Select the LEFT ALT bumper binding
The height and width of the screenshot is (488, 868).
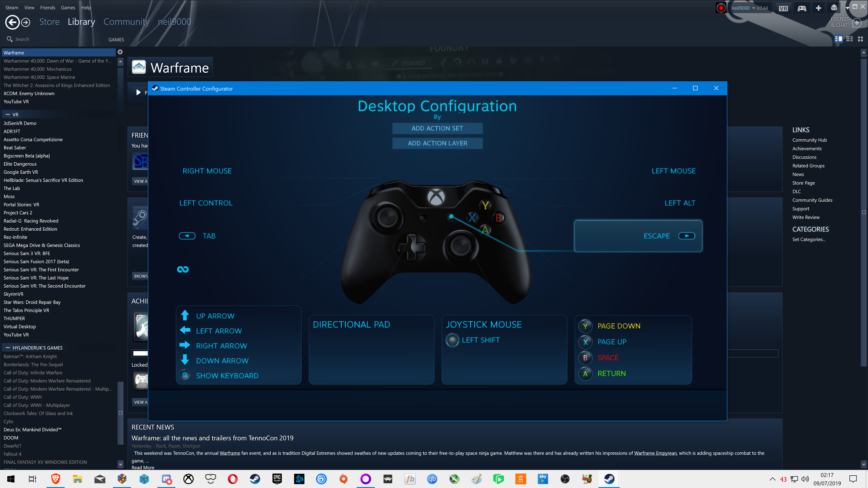pos(680,203)
